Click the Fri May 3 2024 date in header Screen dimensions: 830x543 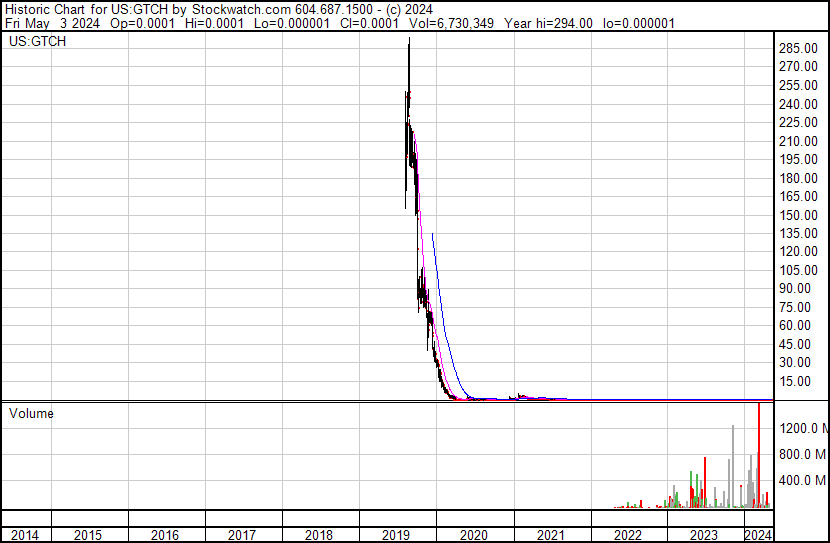click(52, 23)
